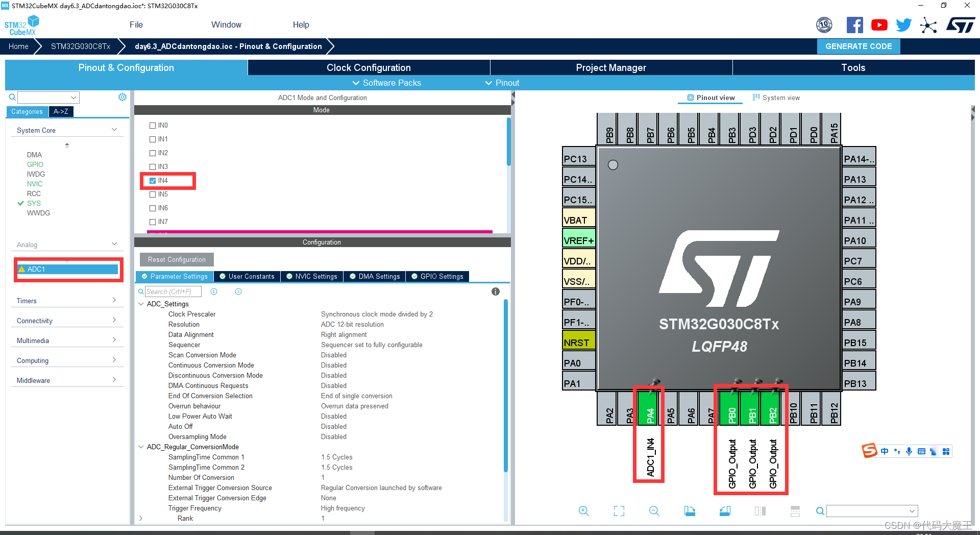Go to previous parameter search result
Viewport: 980px width, 535px height.
(214, 291)
